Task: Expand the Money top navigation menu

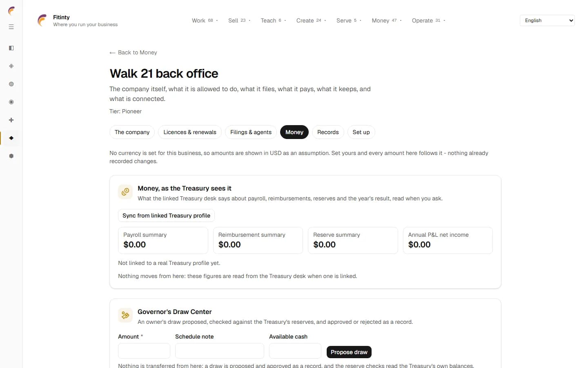Action: pos(387,20)
